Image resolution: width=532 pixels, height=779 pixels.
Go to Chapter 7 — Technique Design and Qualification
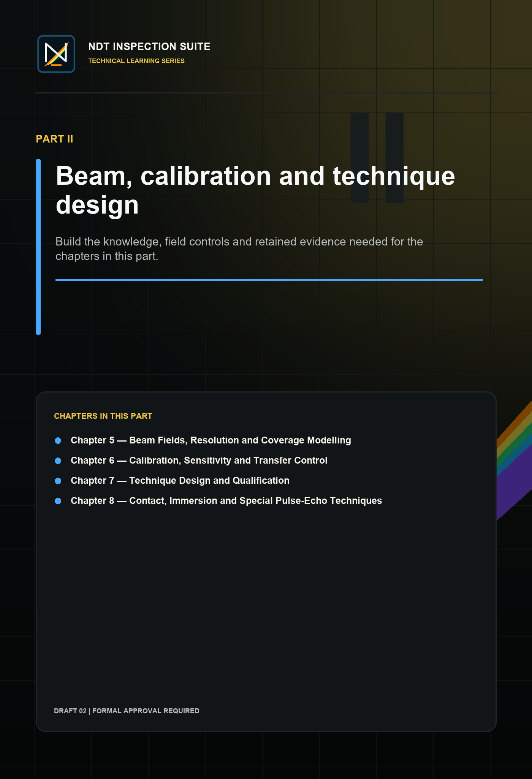click(180, 481)
